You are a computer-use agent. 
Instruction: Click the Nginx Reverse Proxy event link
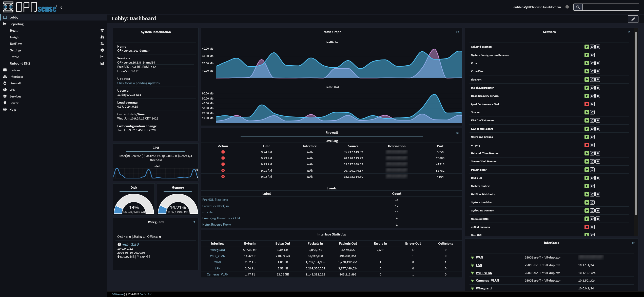click(x=217, y=225)
